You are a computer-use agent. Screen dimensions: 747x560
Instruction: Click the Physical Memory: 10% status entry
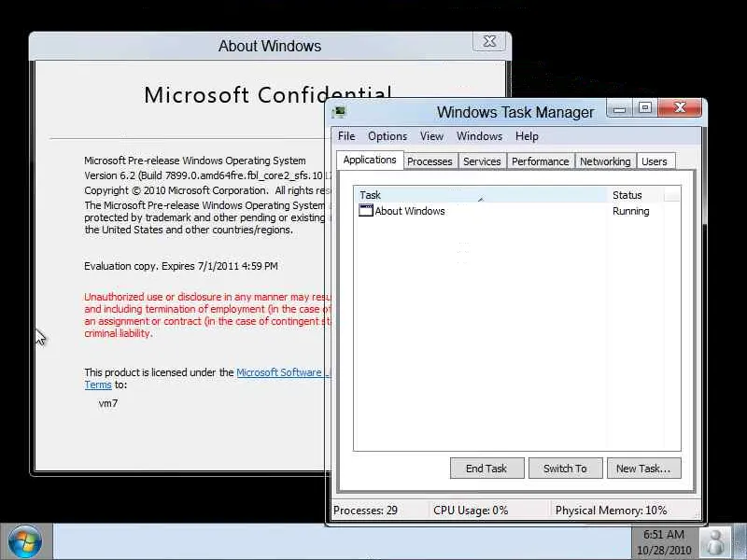(612, 511)
